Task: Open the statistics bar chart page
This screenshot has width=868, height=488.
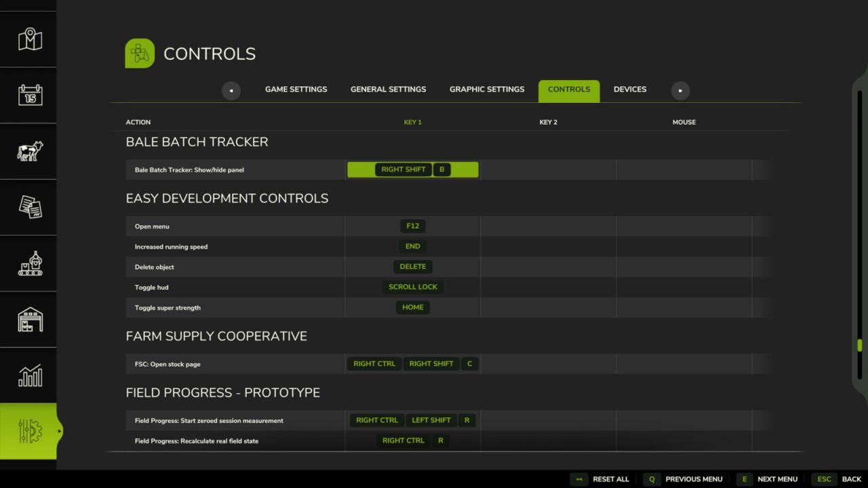Action: (x=30, y=375)
